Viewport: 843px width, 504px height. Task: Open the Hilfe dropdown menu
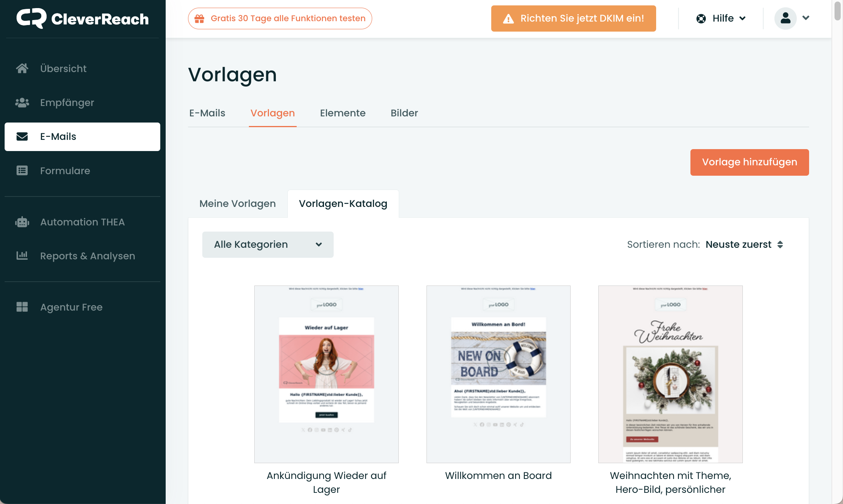click(721, 18)
